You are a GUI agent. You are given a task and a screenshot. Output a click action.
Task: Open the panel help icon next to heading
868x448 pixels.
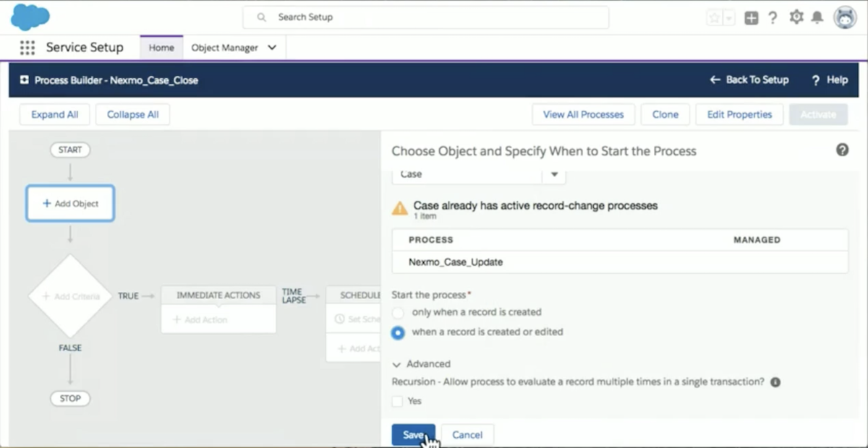click(842, 150)
